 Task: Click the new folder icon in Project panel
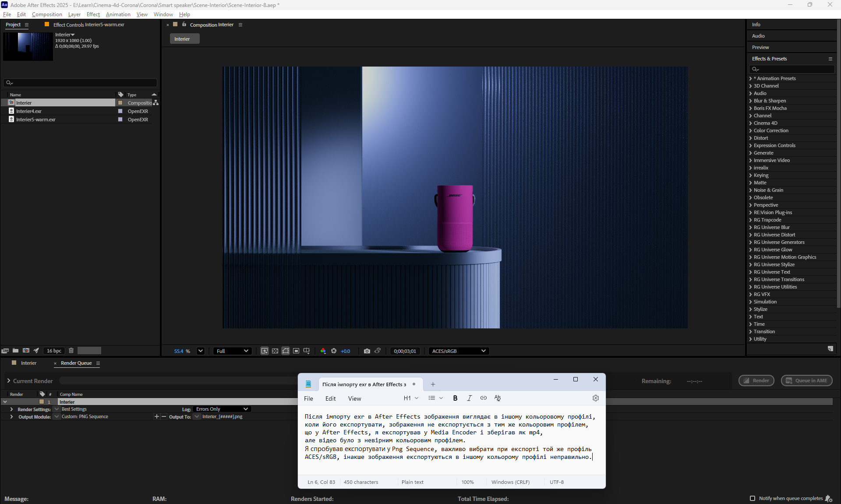[15, 351]
